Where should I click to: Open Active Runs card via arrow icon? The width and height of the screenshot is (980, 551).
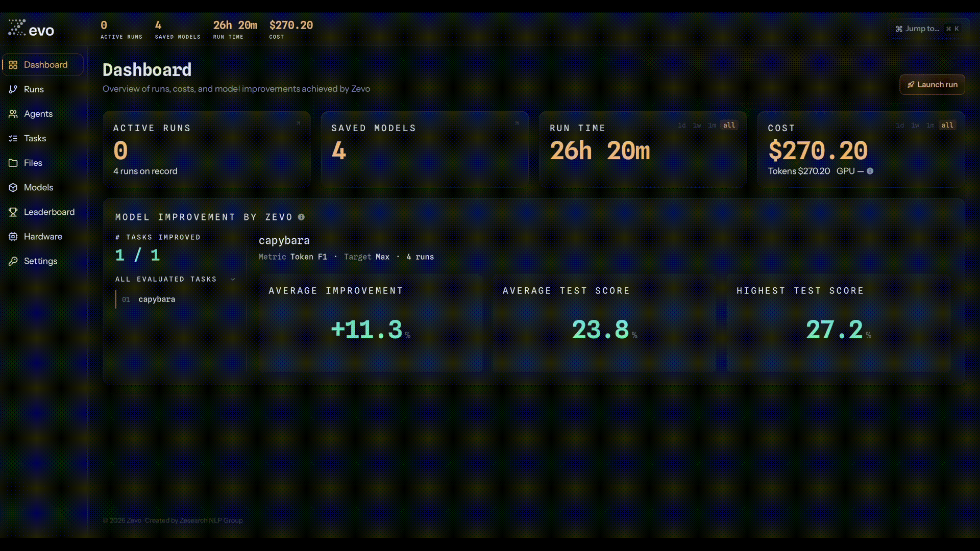coord(298,123)
